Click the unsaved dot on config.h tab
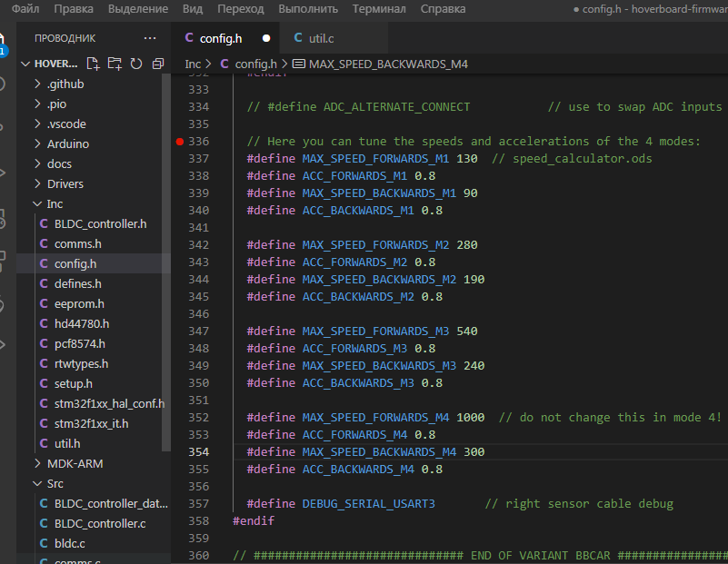This screenshot has height=564, width=728. tap(266, 38)
